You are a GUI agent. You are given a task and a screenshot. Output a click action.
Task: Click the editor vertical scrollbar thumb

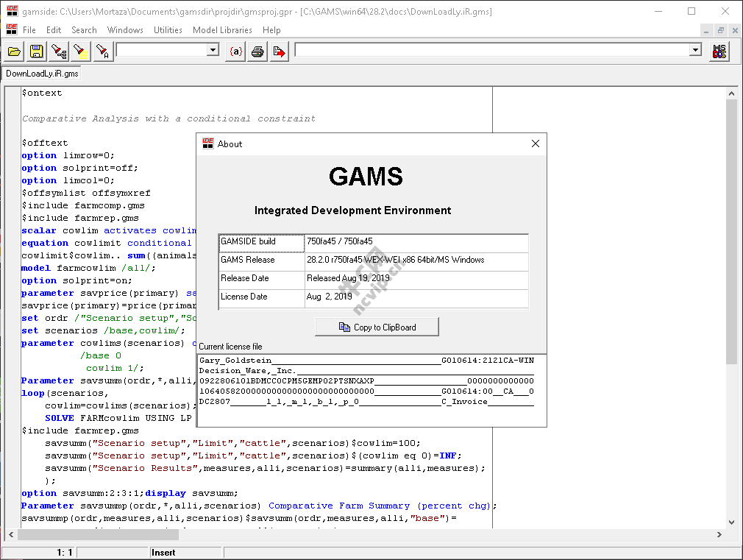732,231
